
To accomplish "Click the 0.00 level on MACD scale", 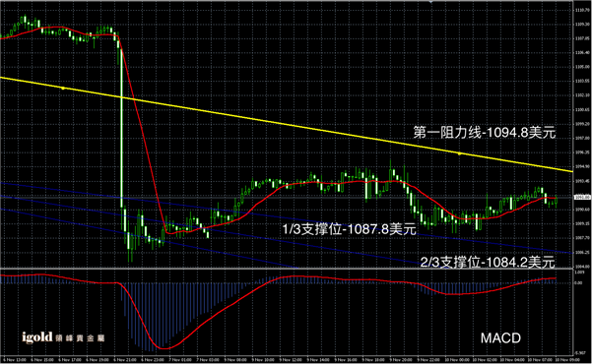I will tap(579, 282).
